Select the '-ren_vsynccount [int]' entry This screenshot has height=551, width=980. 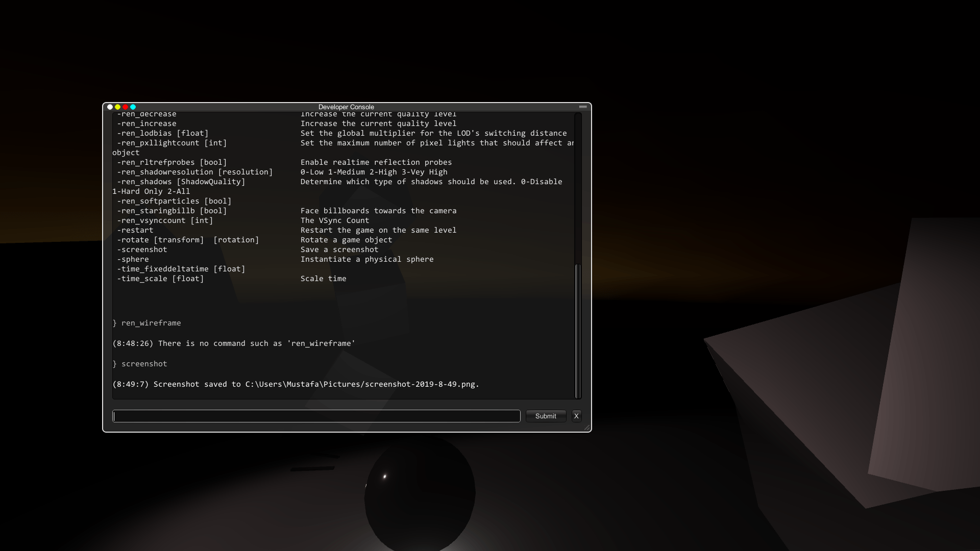point(164,220)
